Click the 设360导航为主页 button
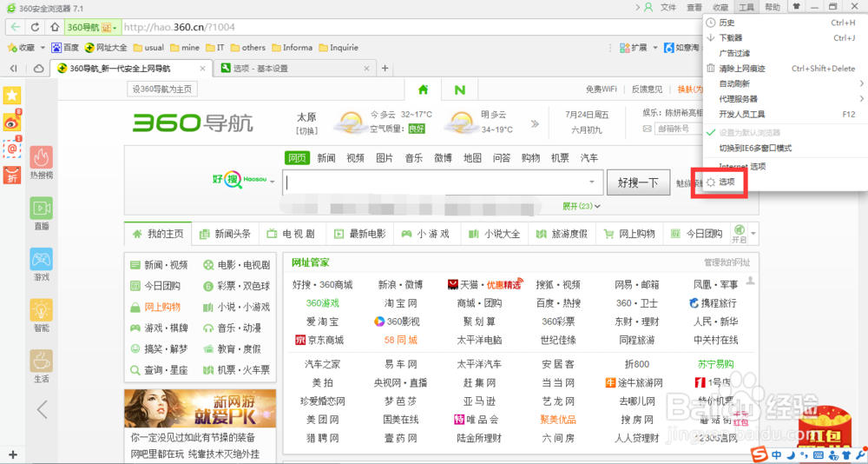Image resolution: width=868 pixels, height=464 pixels. click(x=161, y=89)
